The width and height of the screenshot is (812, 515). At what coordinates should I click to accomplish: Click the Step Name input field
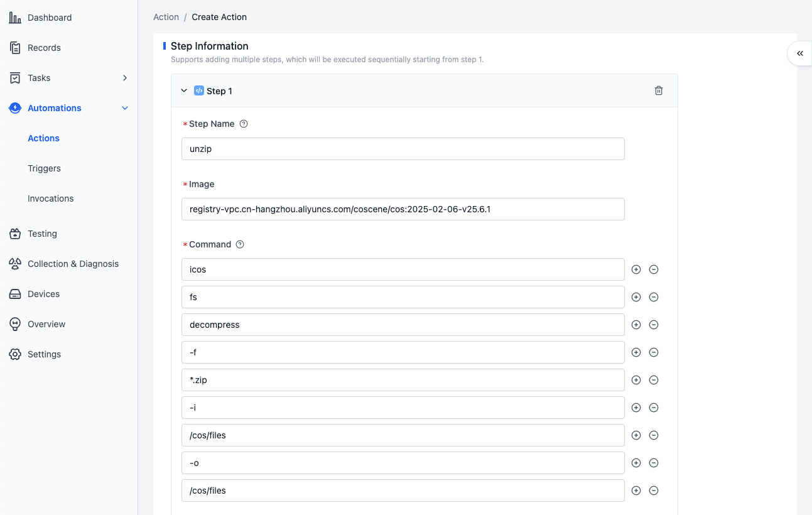tap(403, 149)
